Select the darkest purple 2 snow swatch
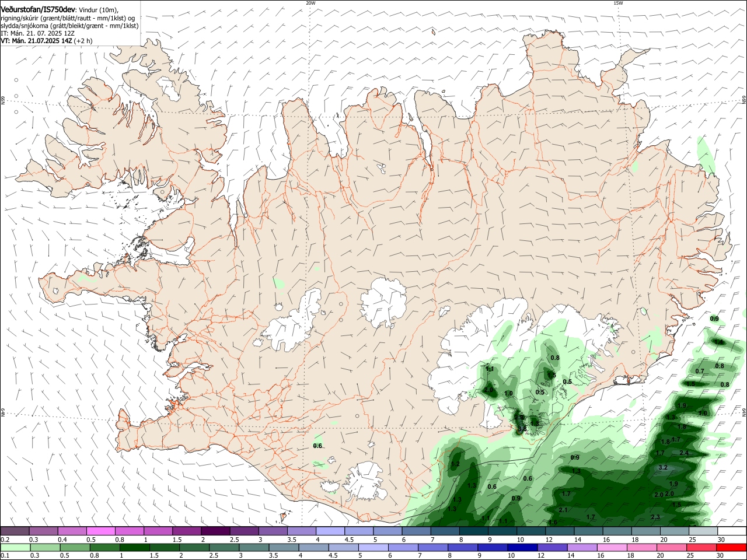 [x=215, y=531]
